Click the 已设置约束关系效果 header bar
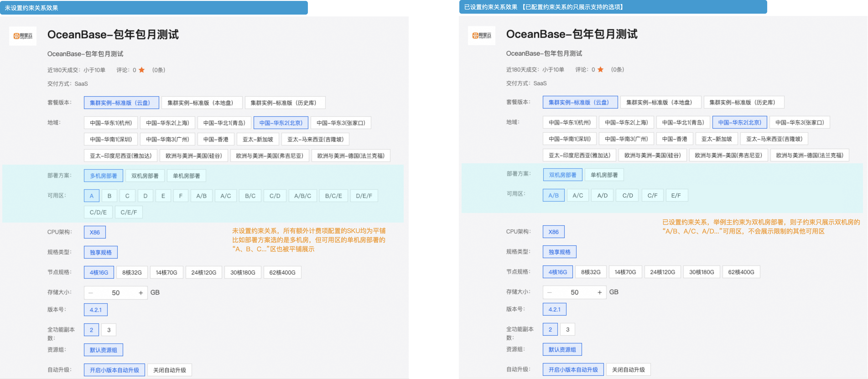The height and width of the screenshot is (379, 868). (x=613, y=7)
